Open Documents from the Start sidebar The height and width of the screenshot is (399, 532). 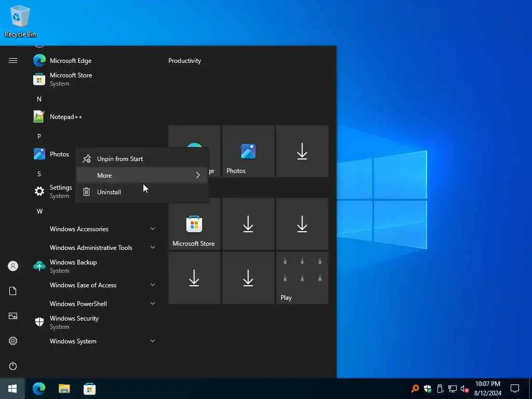tap(13, 291)
